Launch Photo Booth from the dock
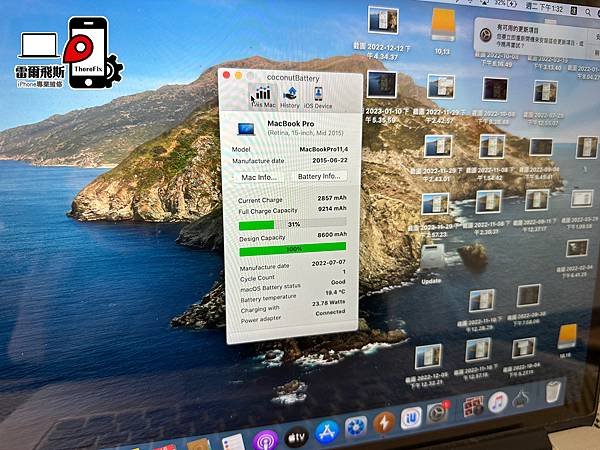The height and width of the screenshot is (450, 600). click(473, 406)
